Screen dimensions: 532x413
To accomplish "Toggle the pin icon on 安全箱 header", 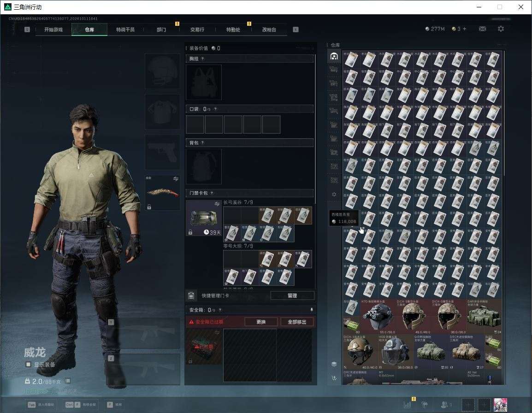I will [x=312, y=310].
